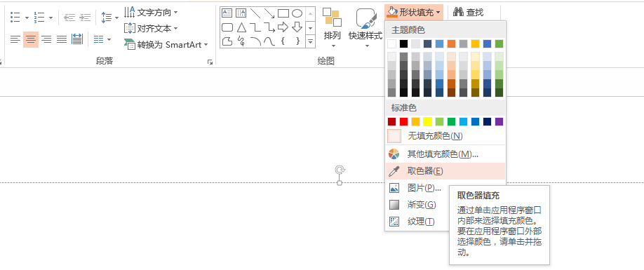Pick the white theme color
The image size is (644, 270).
coord(392,44)
